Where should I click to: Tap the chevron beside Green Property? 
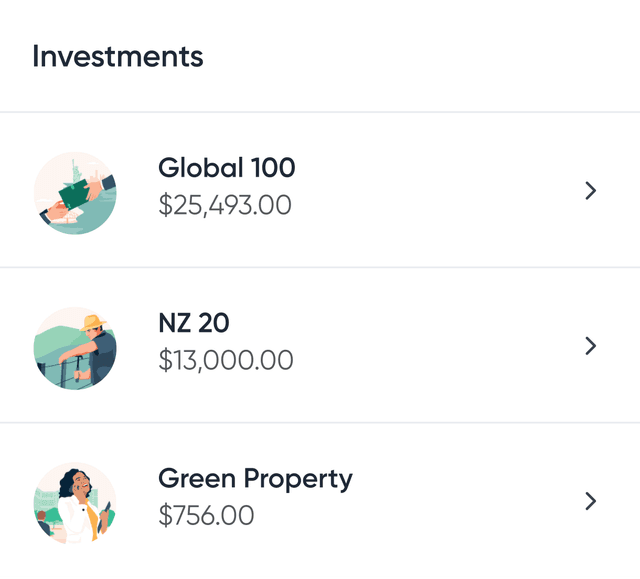click(x=590, y=501)
